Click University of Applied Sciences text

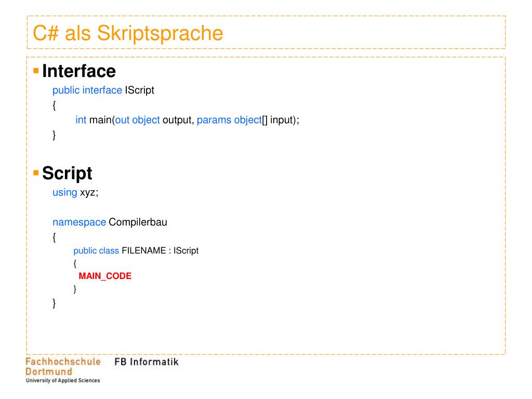tap(63, 381)
